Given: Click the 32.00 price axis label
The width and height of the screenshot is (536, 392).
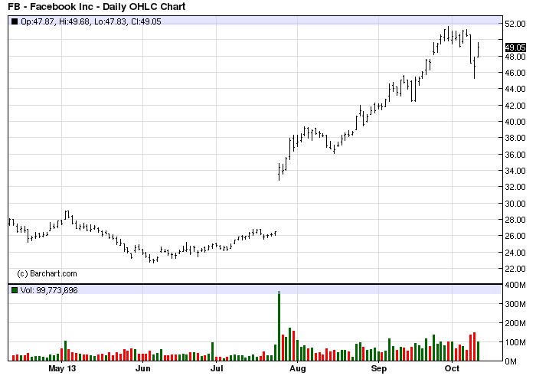Looking at the screenshot, I should (x=515, y=187).
